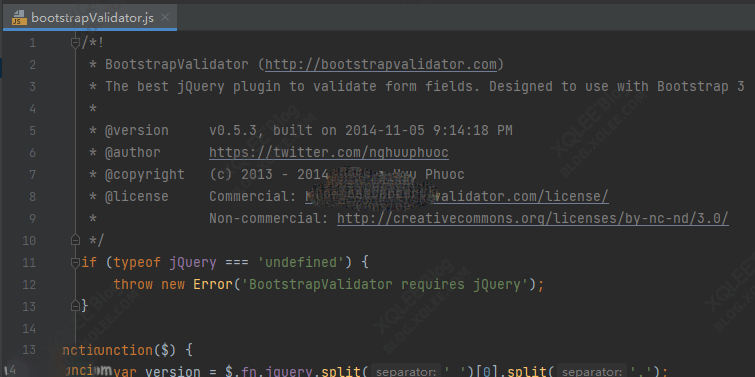Collapse the comment block at line 1
Image resolution: width=755 pixels, height=377 pixels.
tap(75, 43)
